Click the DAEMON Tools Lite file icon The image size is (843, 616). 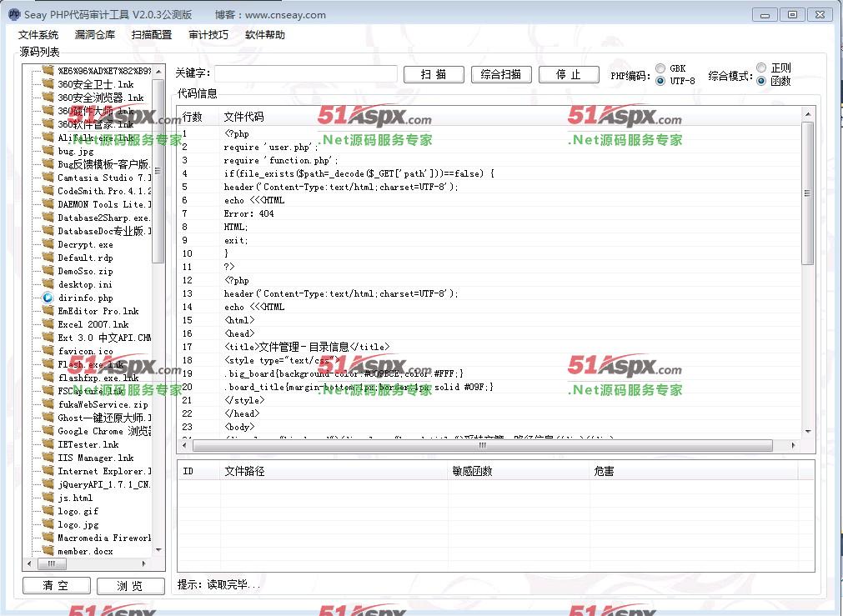click(x=48, y=204)
